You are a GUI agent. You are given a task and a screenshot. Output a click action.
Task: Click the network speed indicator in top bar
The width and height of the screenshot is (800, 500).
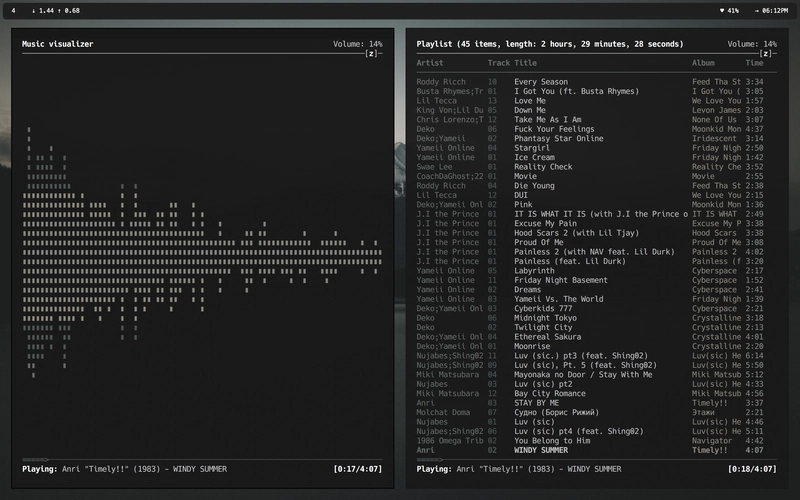pyautogui.click(x=56, y=10)
